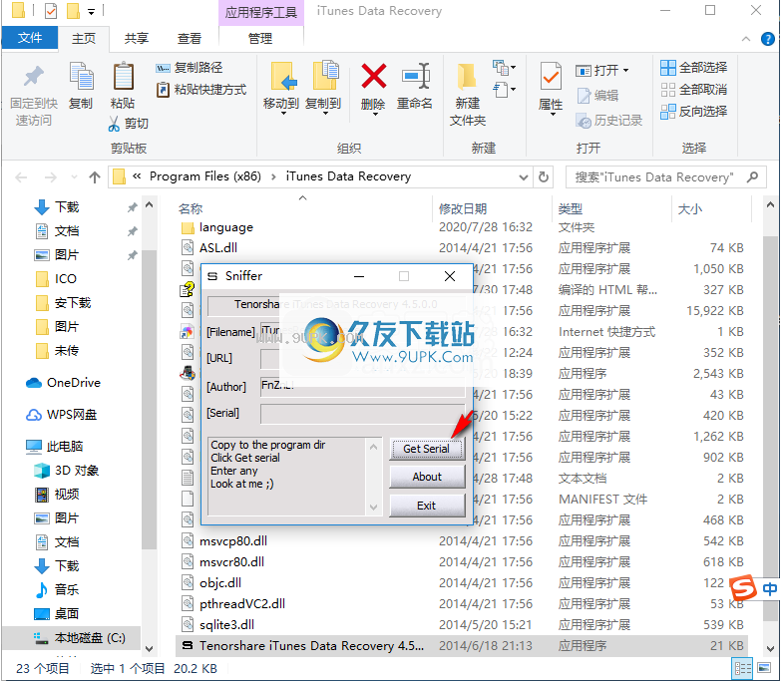Click the URL field in Sniffer

[x=362, y=359]
